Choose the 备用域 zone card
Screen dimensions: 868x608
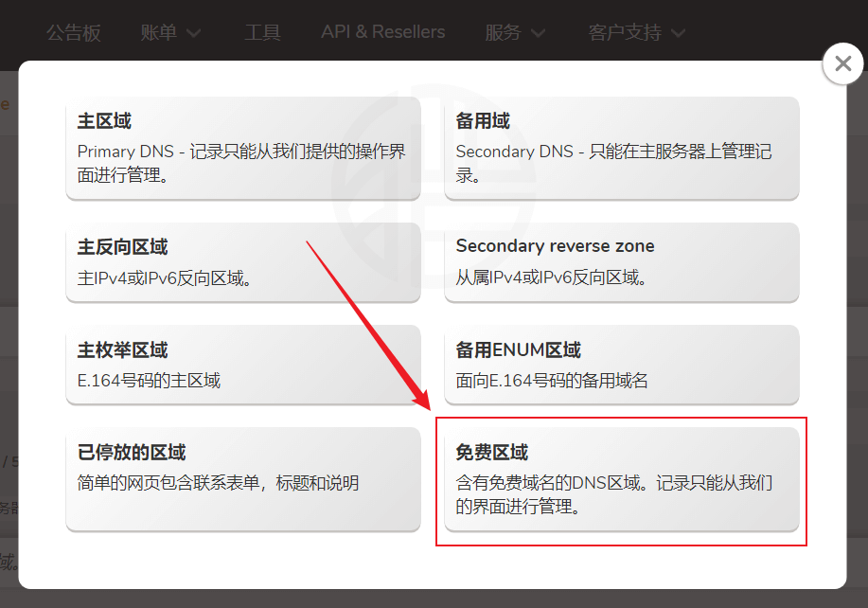click(622, 148)
